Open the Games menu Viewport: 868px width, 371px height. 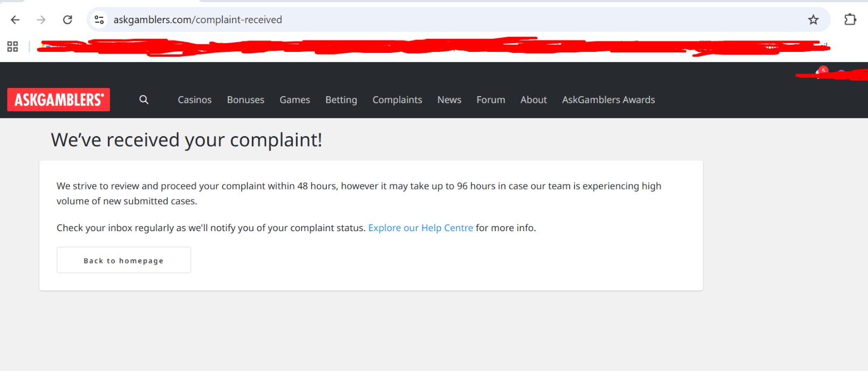pyautogui.click(x=295, y=100)
